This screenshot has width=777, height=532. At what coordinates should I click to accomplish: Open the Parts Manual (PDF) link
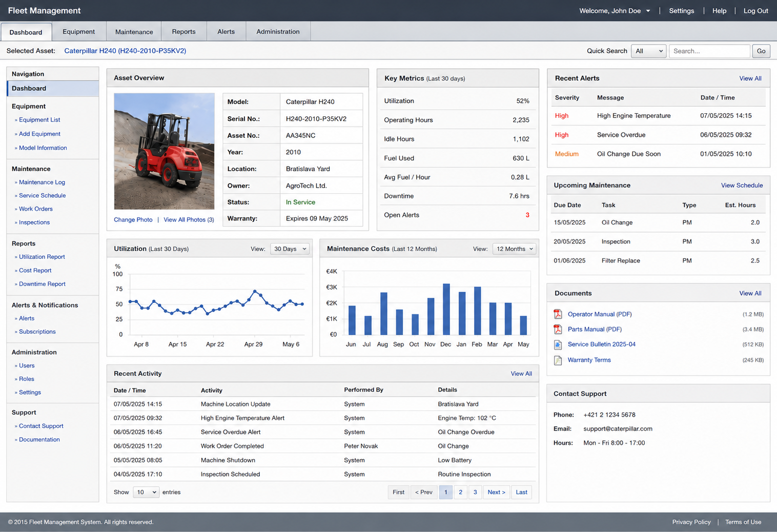(x=595, y=329)
